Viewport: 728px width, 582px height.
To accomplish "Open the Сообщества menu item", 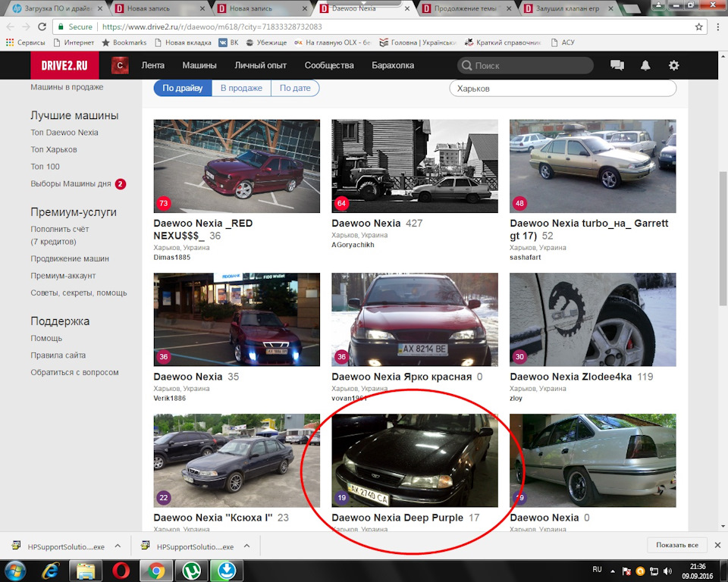I will pos(329,65).
